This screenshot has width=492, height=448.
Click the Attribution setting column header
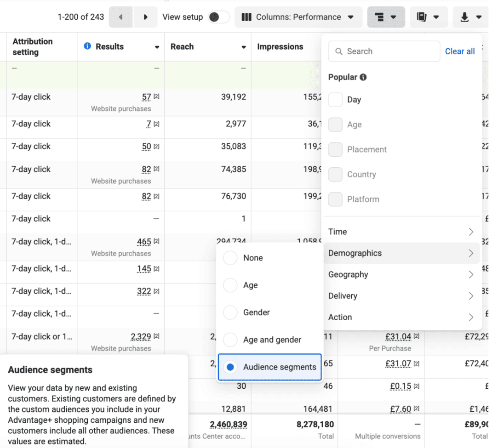click(32, 47)
